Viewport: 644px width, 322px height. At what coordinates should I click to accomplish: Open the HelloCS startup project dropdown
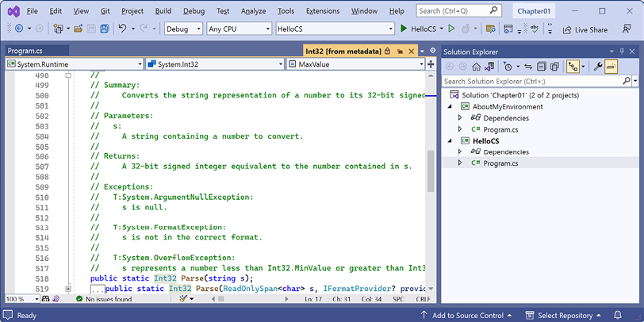335,29
